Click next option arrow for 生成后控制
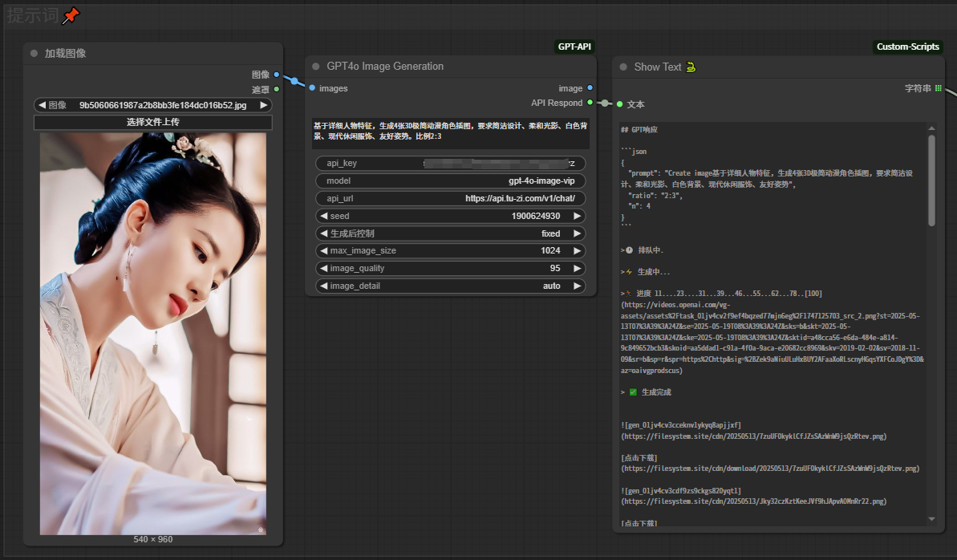The height and width of the screenshot is (560, 957). [x=577, y=233]
